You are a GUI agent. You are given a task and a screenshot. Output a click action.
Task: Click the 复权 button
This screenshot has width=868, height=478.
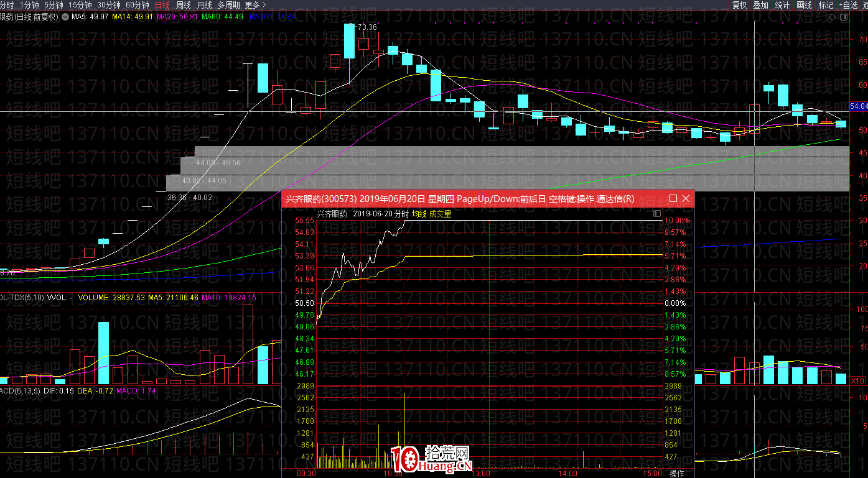pyautogui.click(x=739, y=4)
